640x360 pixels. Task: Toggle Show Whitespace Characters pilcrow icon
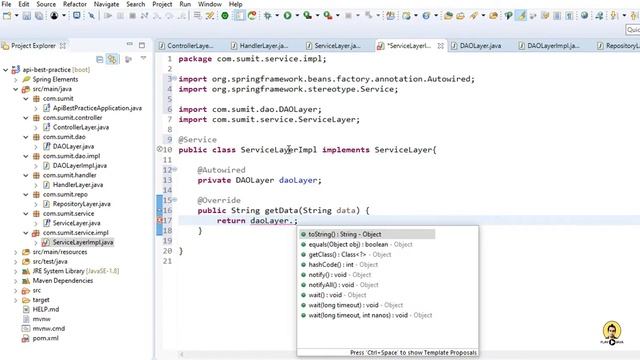click(569, 16)
